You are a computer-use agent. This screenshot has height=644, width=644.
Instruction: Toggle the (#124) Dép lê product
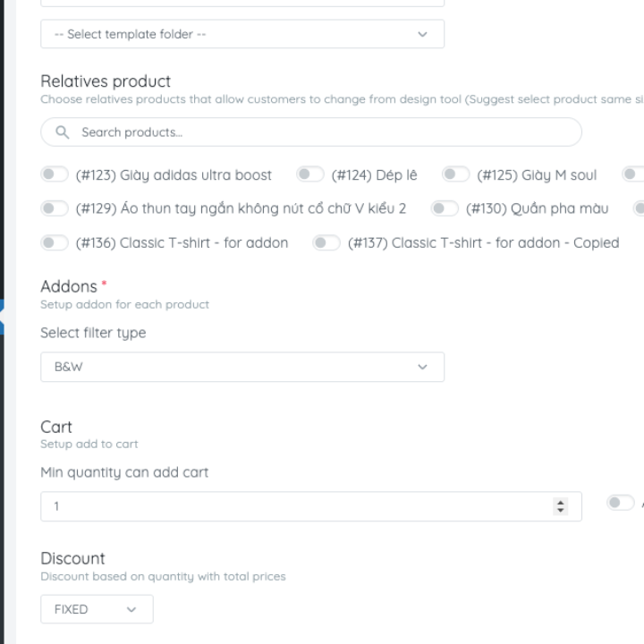point(310,174)
